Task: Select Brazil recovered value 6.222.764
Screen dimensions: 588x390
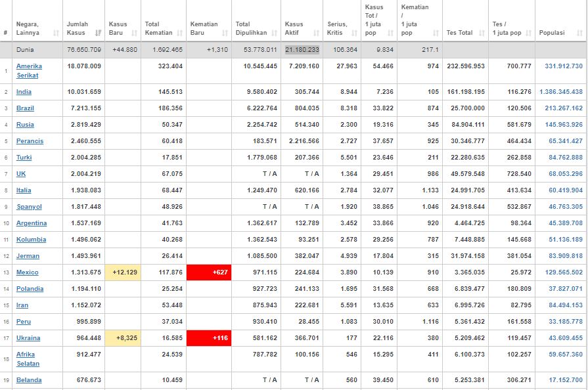Action: coord(261,108)
